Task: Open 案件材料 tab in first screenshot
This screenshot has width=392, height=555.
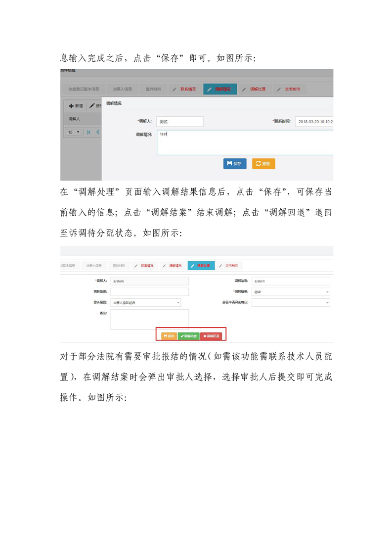Action: tap(153, 89)
